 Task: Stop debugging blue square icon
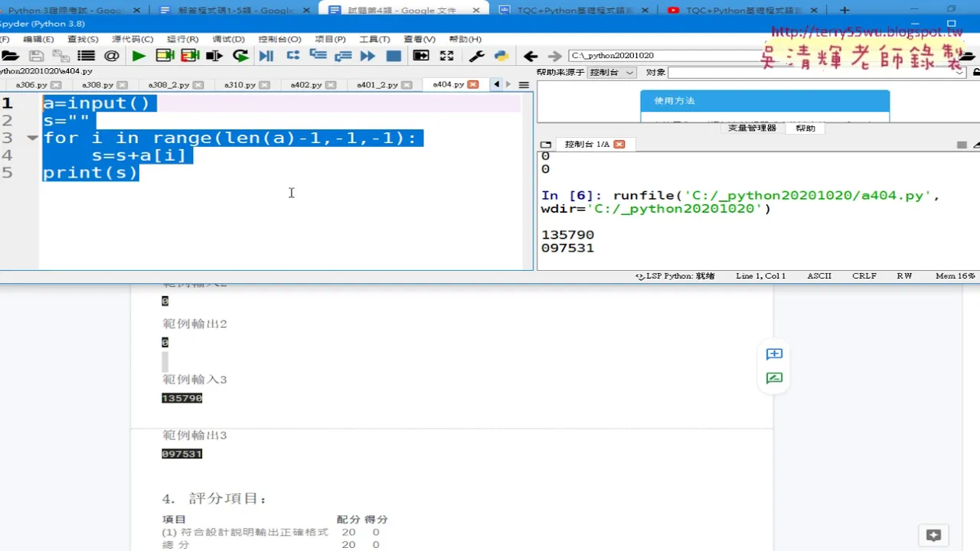pyautogui.click(x=394, y=56)
